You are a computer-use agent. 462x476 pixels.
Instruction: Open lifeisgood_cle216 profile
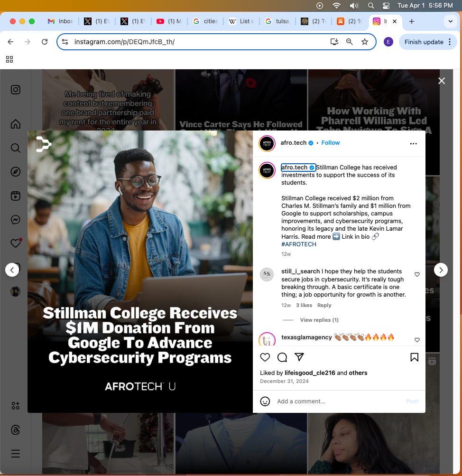click(x=310, y=373)
